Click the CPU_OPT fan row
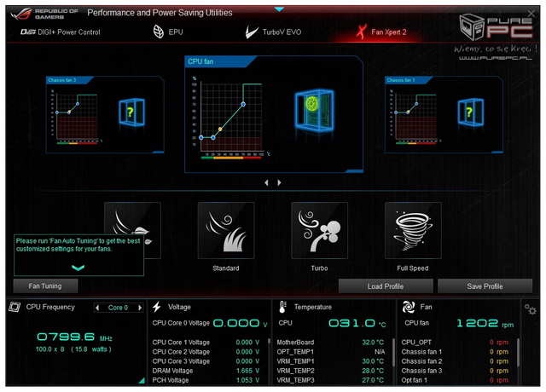546x392 pixels. pyautogui.click(x=455, y=343)
